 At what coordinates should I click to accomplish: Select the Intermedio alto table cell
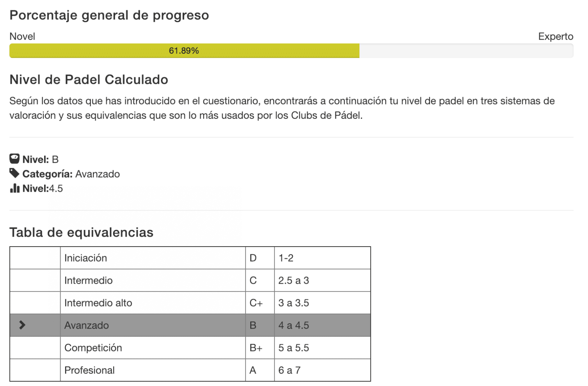pos(153,303)
